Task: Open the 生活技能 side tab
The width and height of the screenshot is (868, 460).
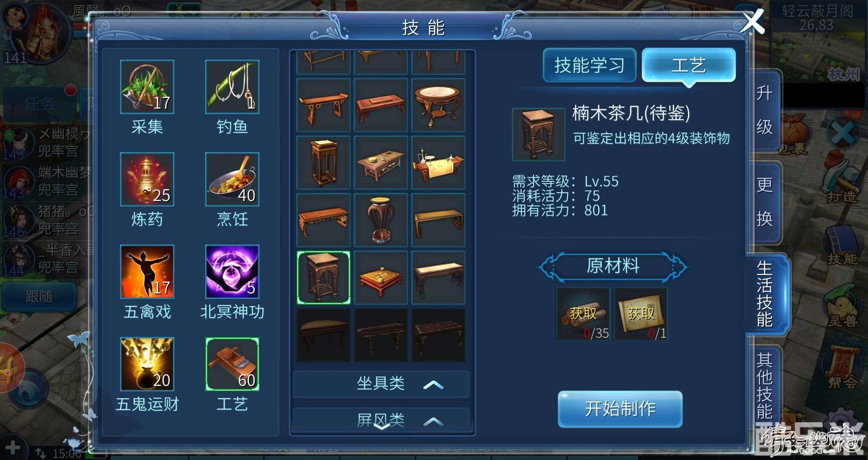Action: (x=765, y=294)
